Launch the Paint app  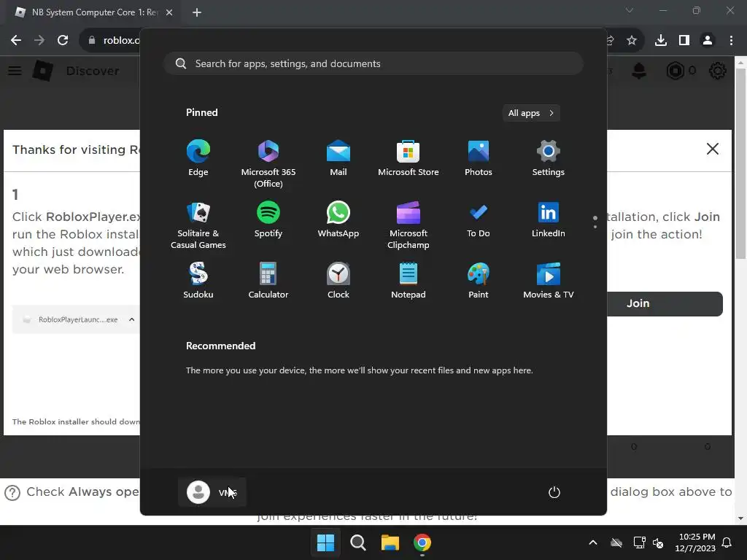479,281
